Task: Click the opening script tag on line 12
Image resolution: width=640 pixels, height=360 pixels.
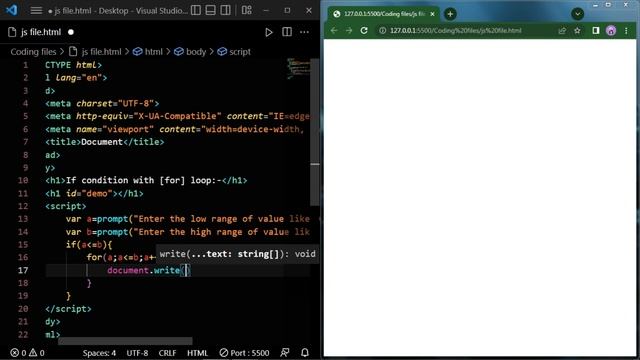Action: point(66,206)
